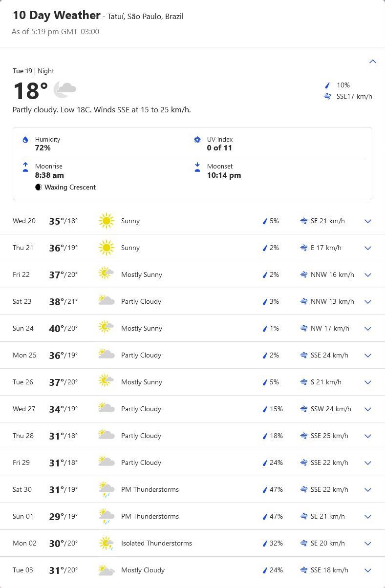The height and width of the screenshot is (588, 385).
Task: Click the 10 Day Weather heading
Action: coord(57,16)
